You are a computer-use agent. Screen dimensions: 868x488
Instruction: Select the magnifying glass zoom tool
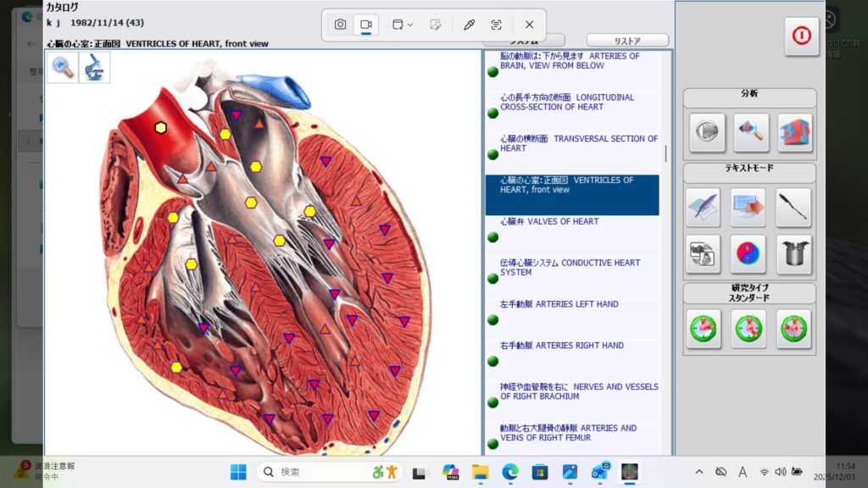click(x=63, y=68)
